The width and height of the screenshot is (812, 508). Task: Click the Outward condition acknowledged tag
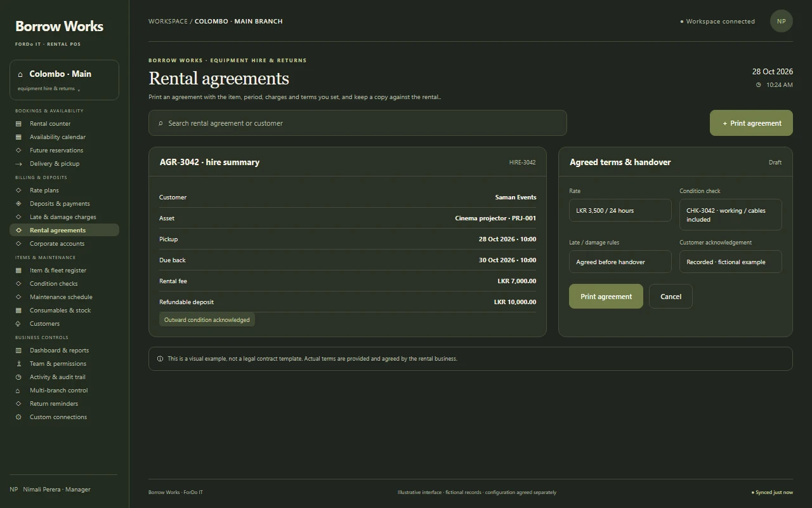[207, 320]
